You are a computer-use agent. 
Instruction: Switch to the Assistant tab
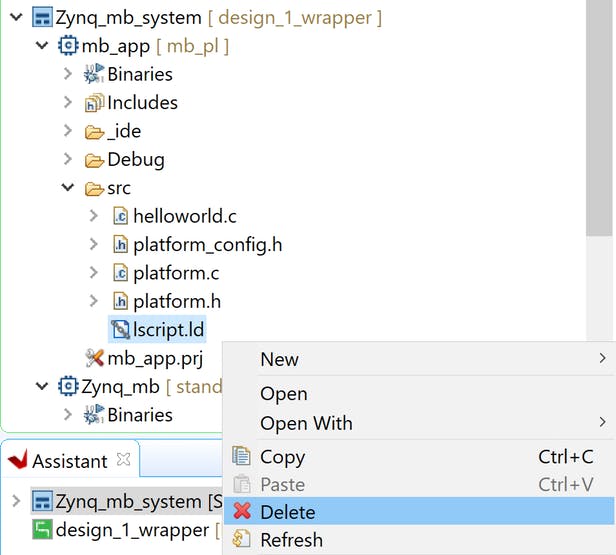pyautogui.click(x=68, y=461)
